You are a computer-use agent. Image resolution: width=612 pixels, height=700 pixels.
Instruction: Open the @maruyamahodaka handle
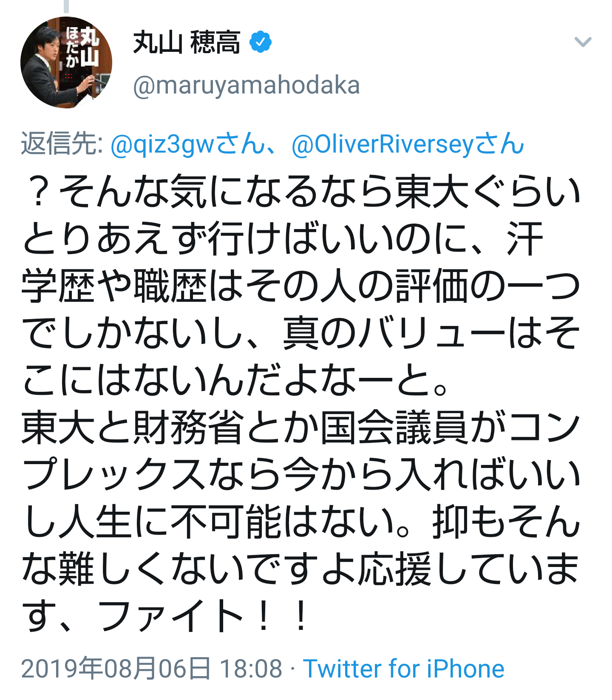pos(246,85)
